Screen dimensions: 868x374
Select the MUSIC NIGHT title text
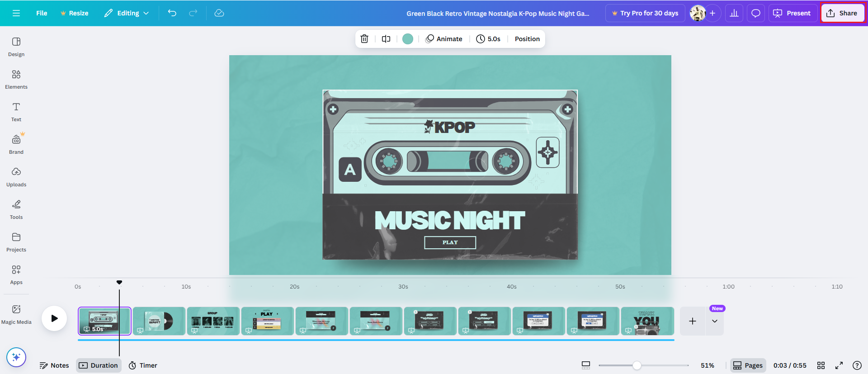[x=450, y=221]
